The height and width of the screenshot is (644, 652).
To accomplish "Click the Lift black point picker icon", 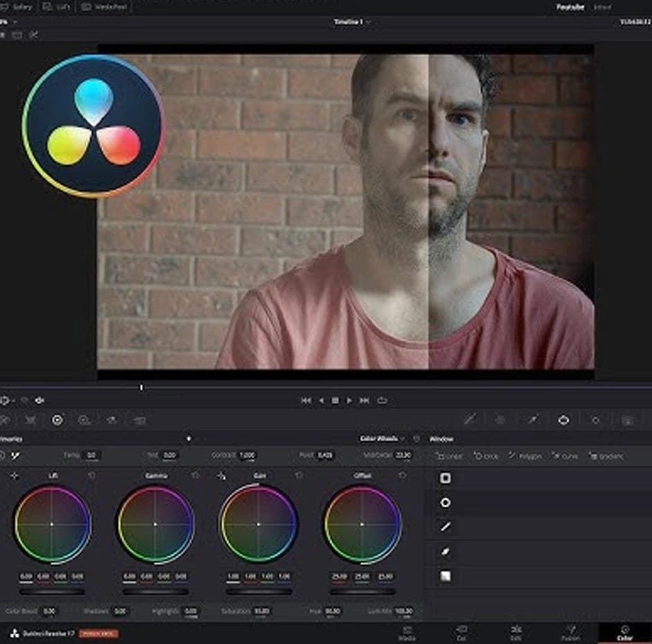I will (15, 475).
